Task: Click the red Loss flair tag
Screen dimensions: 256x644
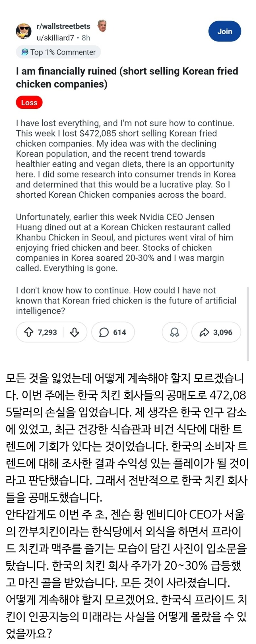Action: click(30, 103)
